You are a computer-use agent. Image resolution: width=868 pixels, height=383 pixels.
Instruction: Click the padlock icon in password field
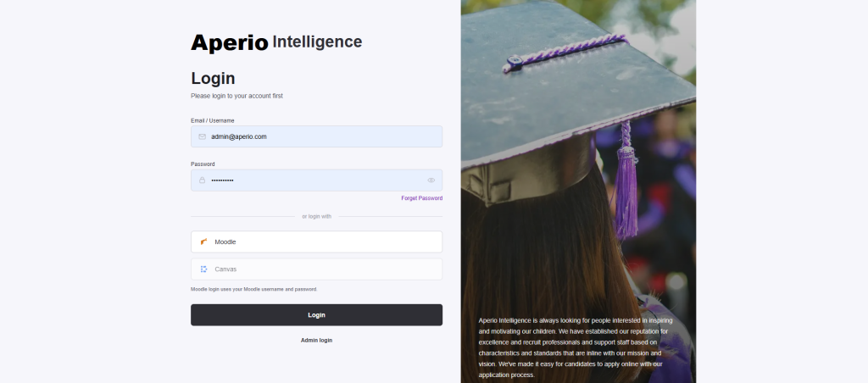tap(202, 180)
